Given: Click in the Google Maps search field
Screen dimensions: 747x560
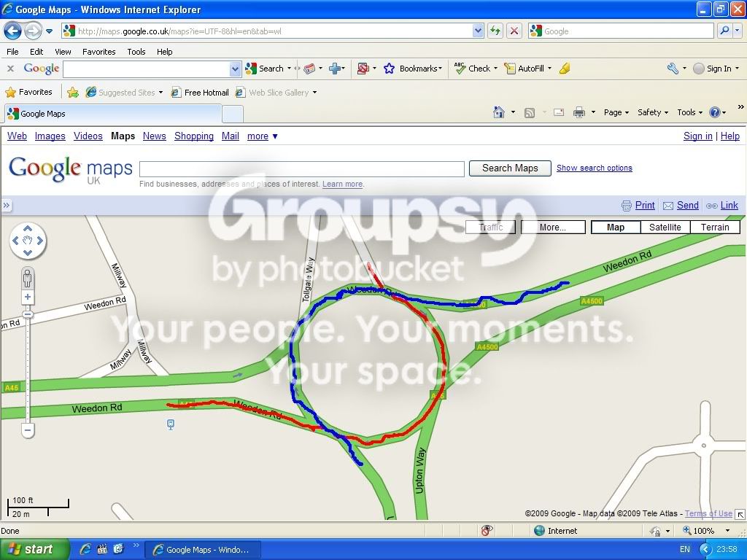Looking at the screenshot, I should click(x=301, y=168).
